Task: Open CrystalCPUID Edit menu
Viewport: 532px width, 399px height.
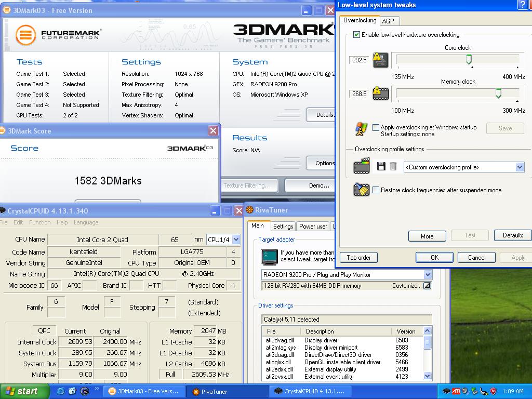Action: tap(18, 222)
